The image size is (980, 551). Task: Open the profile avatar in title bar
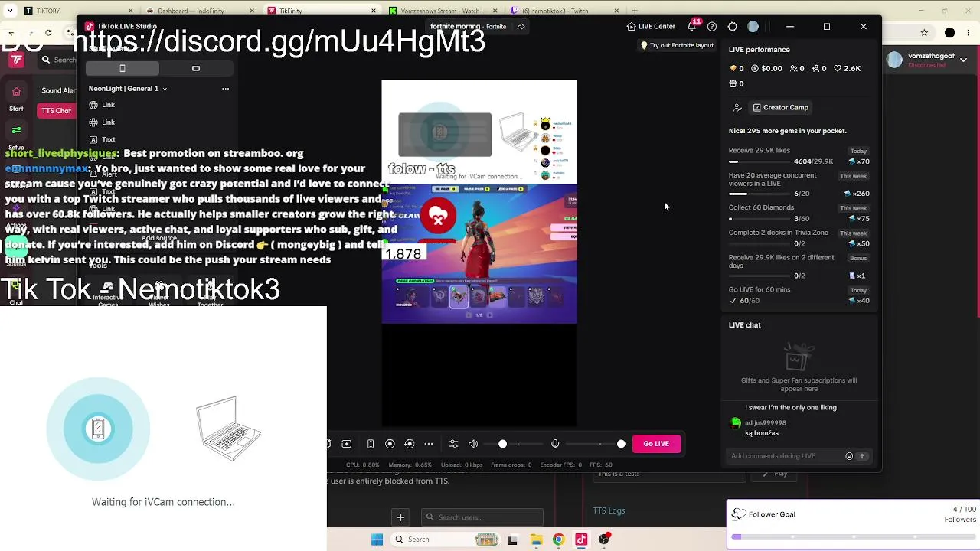(753, 27)
